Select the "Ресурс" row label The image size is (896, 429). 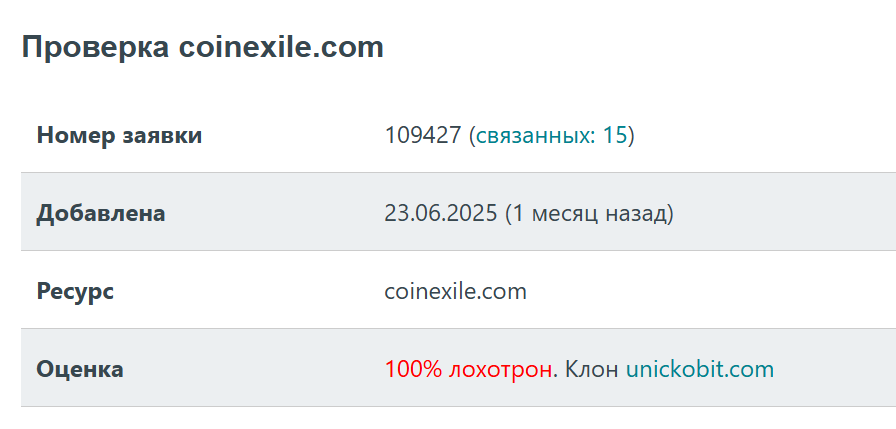75,291
